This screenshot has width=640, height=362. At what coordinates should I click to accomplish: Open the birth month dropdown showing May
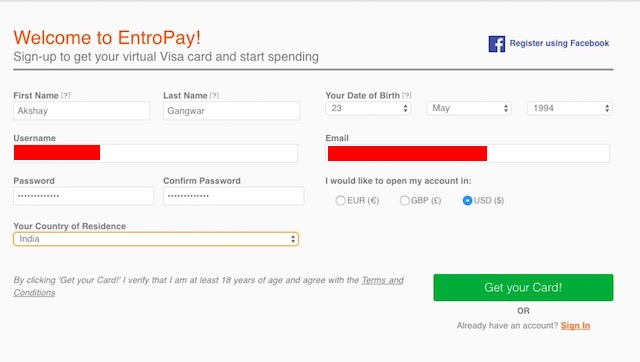point(469,108)
